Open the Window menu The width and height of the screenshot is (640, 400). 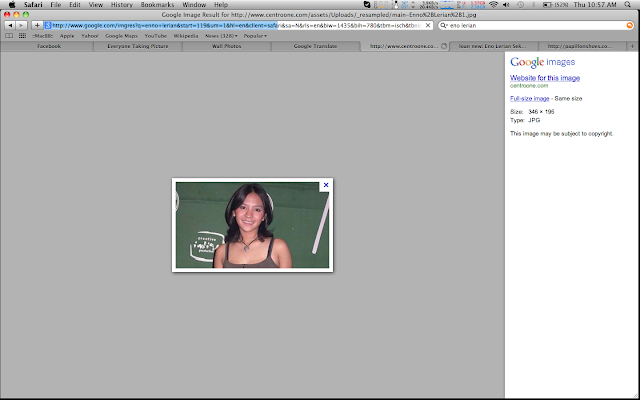tap(194, 5)
